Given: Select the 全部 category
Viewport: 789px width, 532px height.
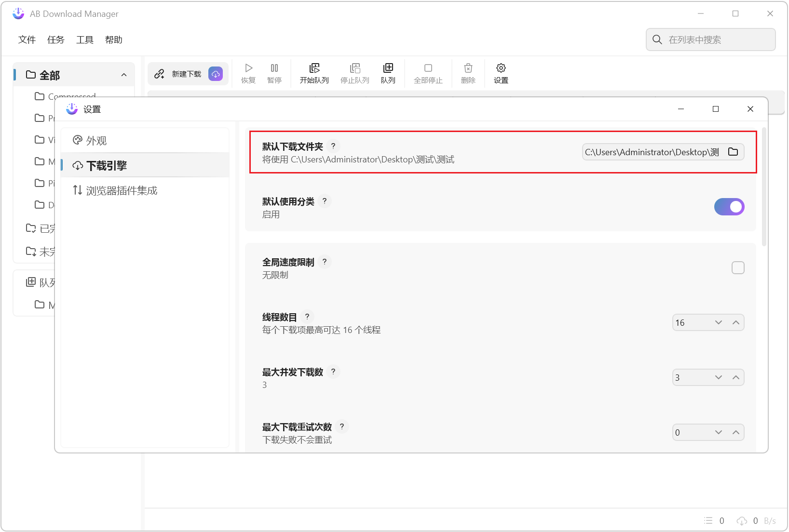Looking at the screenshot, I should (x=74, y=75).
